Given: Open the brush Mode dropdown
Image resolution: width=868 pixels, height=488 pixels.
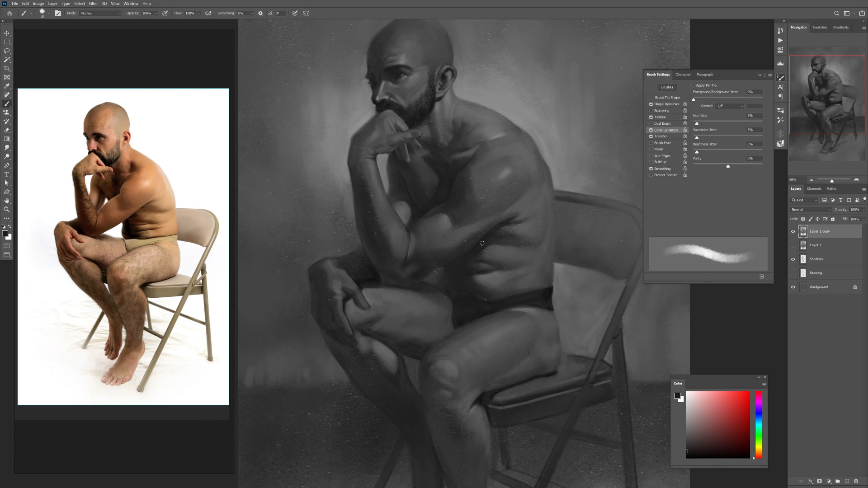Looking at the screenshot, I should [100, 13].
